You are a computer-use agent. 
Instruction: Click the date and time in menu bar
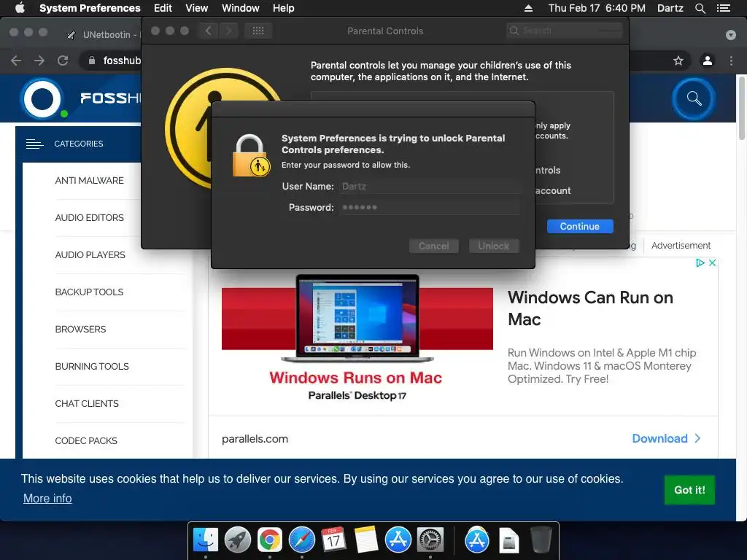[x=597, y=8]
